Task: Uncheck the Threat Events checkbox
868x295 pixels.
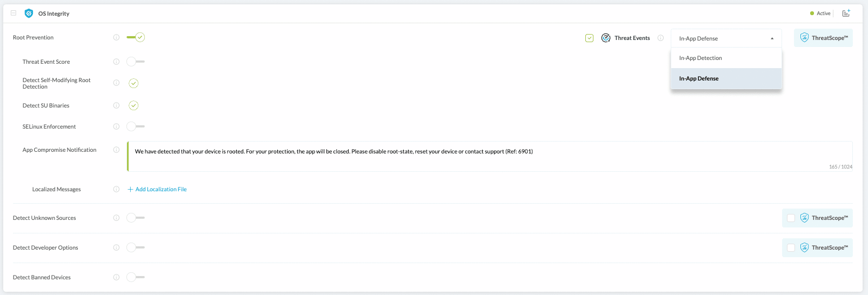Action: point(589,38)
